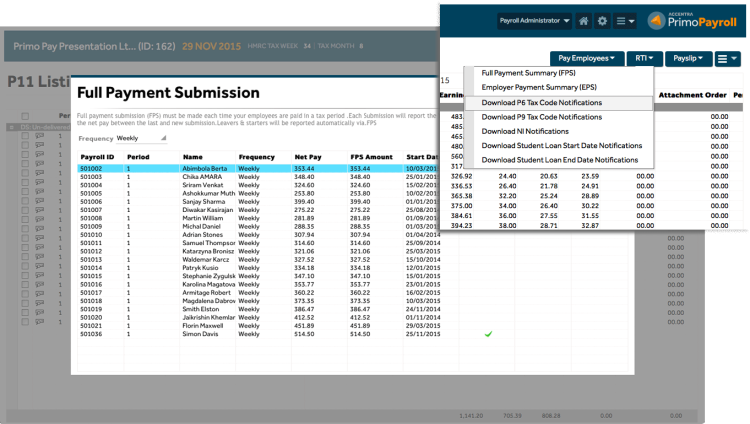This screenshot has width=750, height=424.
Task: Tick the select-all checkbox in P11 Listing header
Action: tap(25, 116)
